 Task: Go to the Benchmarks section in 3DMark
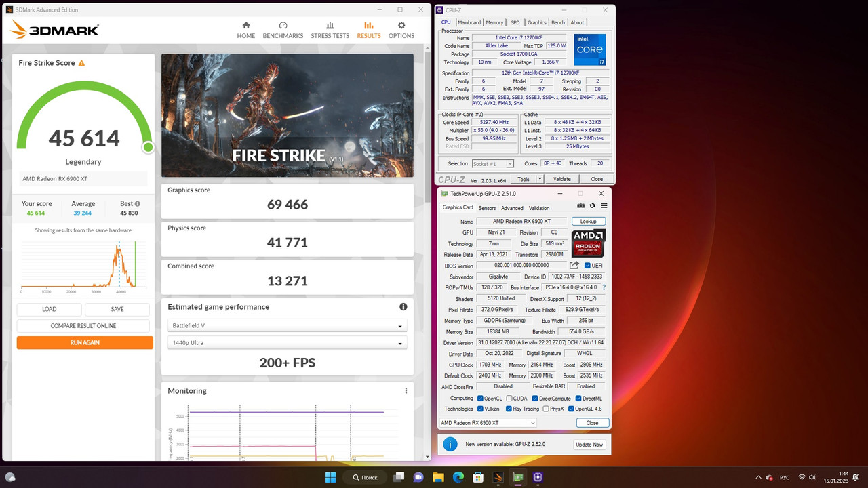(x=283, y=30)
